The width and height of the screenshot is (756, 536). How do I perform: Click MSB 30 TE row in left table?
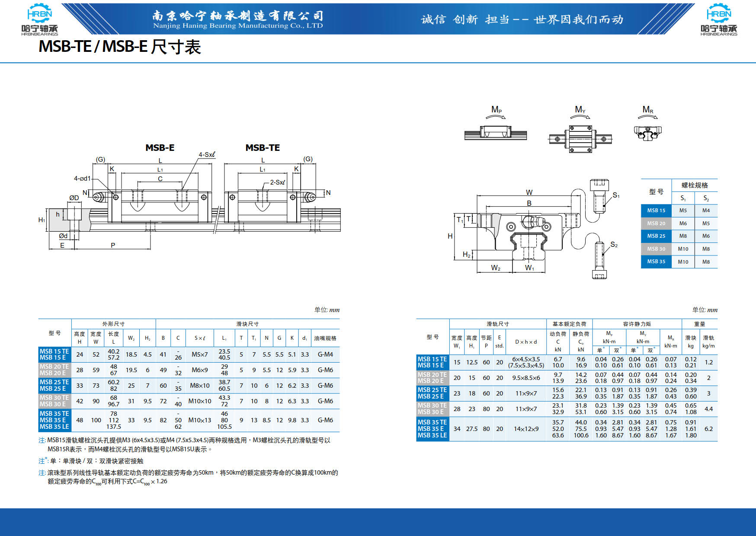click(54, 398)
